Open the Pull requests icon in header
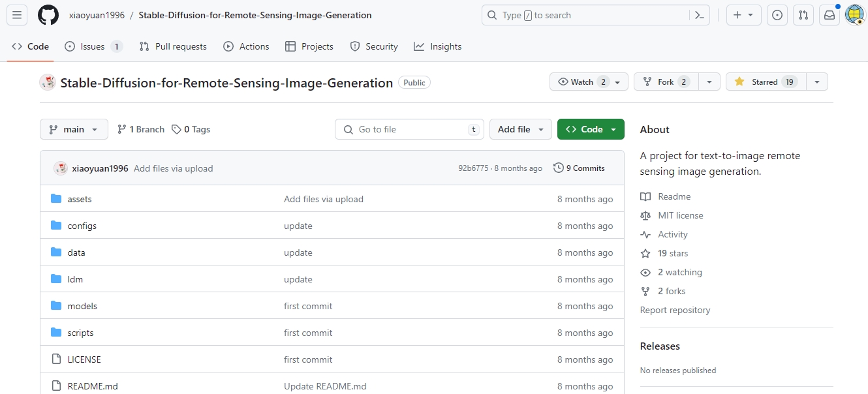This screenshot has width=868, height=394. [803, 15]
